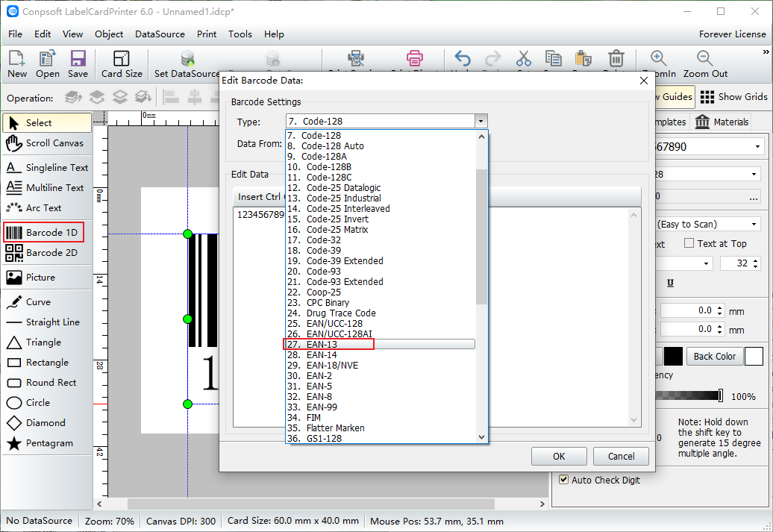Image resolution: width=773 pixels, height=532 pixels.
Task: Choose the Triangle shape tool
Action: point(47,342)
